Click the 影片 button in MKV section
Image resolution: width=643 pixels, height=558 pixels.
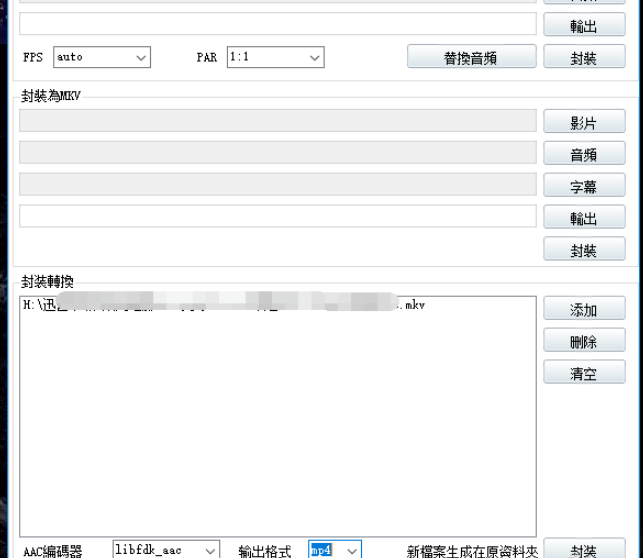click(x=584, y=121)
